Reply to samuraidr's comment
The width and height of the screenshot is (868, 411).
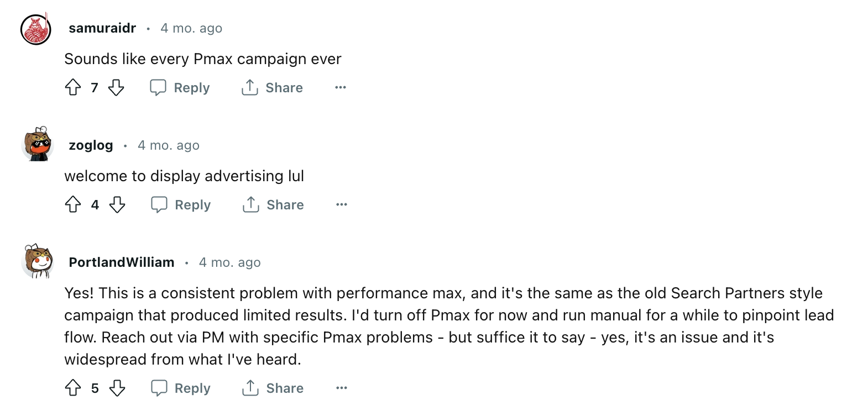(x=180, y=87)
